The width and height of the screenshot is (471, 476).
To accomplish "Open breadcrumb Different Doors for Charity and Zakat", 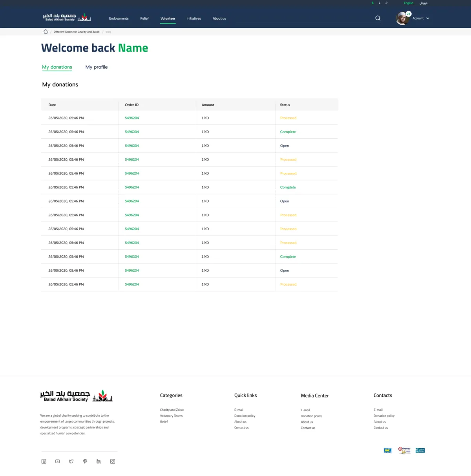I will click(x=77, y=32).
